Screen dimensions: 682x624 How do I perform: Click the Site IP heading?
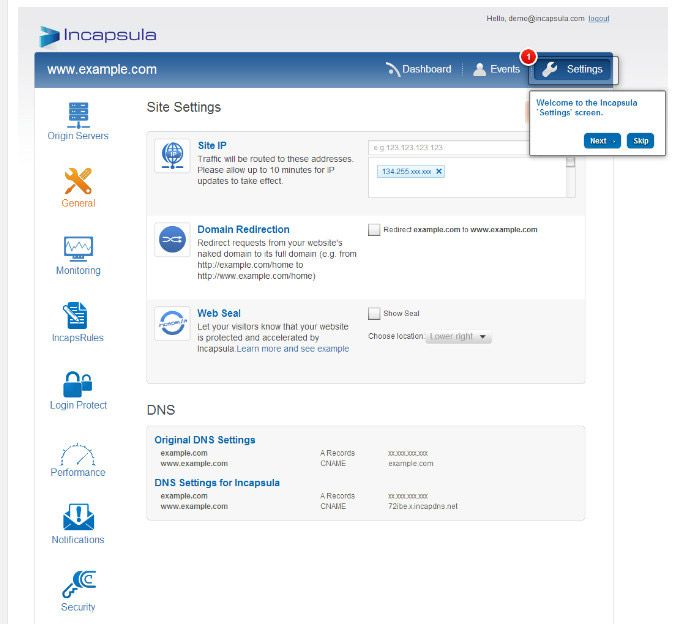point(212,146)
